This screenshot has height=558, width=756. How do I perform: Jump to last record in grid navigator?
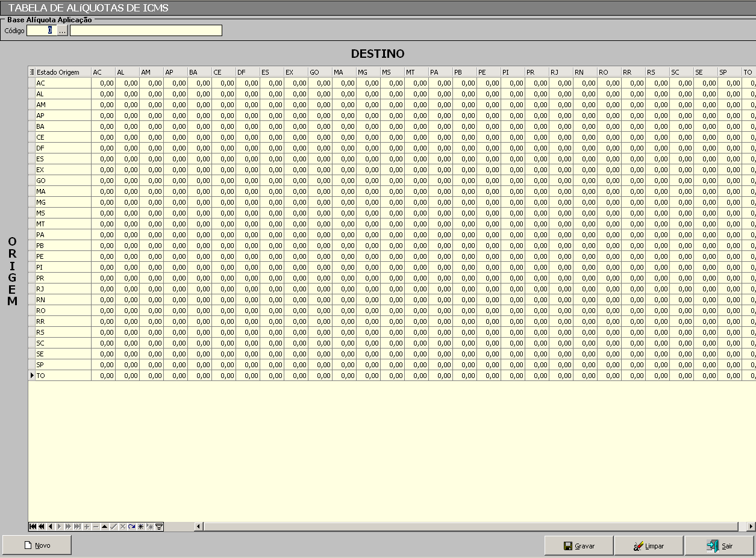point(77,527)
